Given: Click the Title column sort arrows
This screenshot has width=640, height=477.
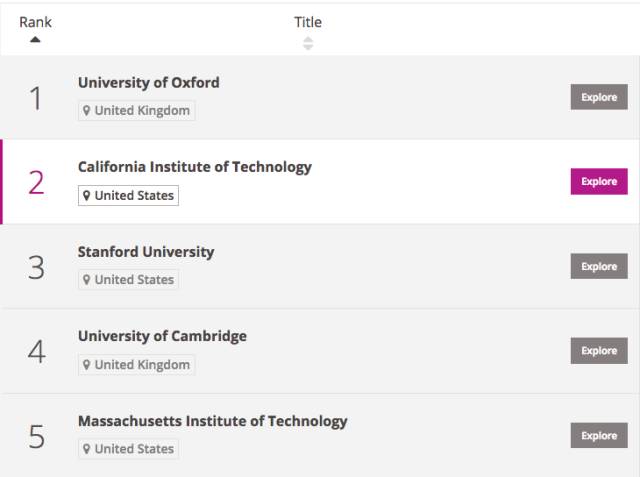Looking at the screenshot, I should tap(308, 43).
